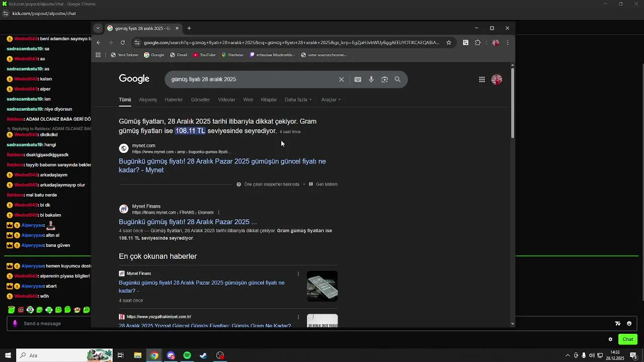Clear the Google search box with X

point(341,79)
